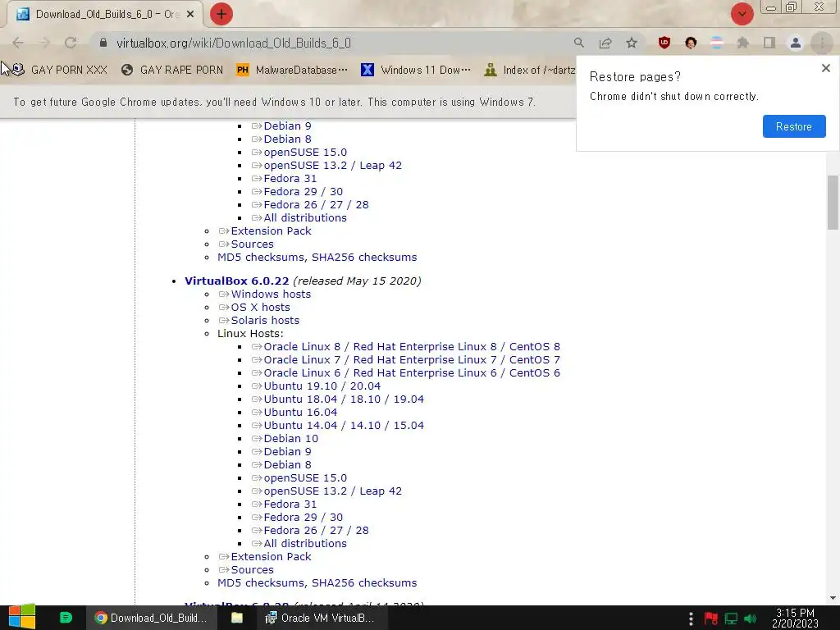This screenshot has height=630, width=840.
Task: Open the File Explorer folder taskbar icon
Action: click(237, 618)
